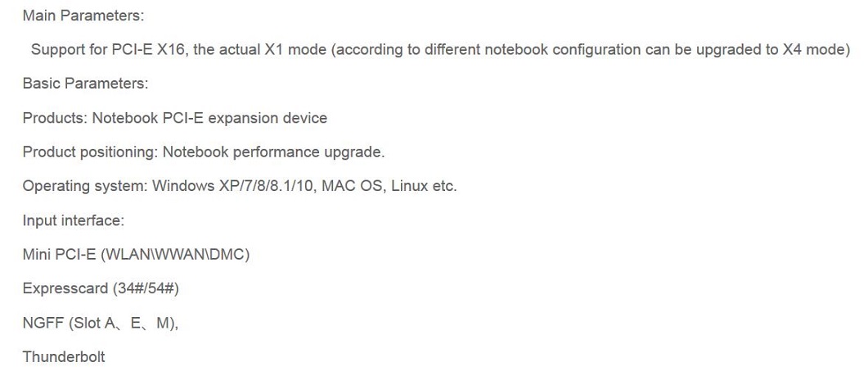868x376 pixels.
Task: Click the 'NGFF (Slot A、E、M),' line
Action: pyautogui.click(x=100, y=323)
